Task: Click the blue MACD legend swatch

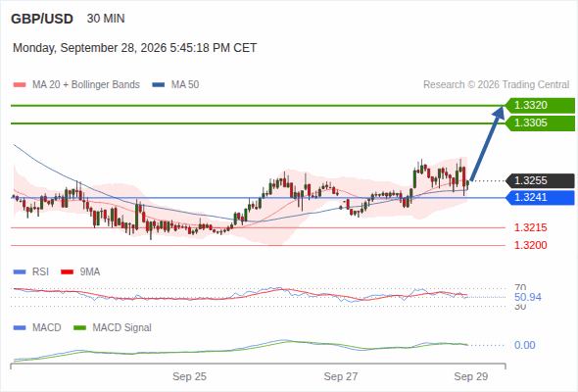Action: (20, 328)
